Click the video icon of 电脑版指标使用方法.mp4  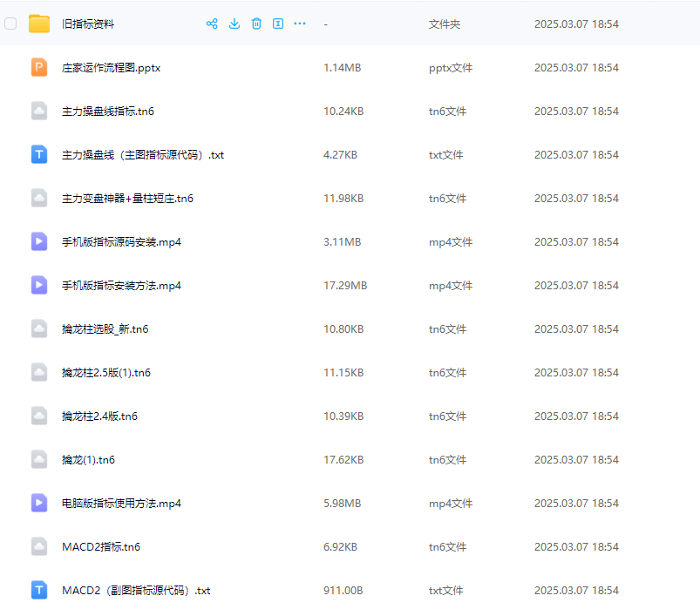coord(38,503)
